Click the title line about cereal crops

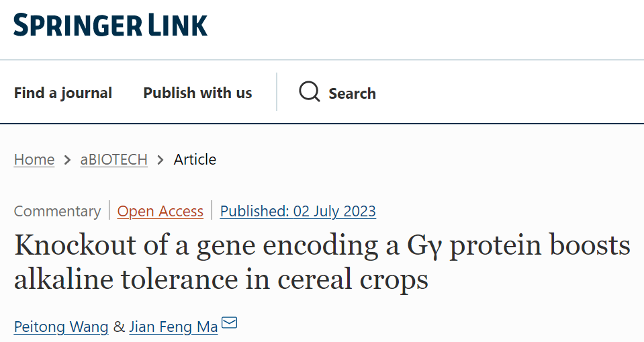[221, 279]
